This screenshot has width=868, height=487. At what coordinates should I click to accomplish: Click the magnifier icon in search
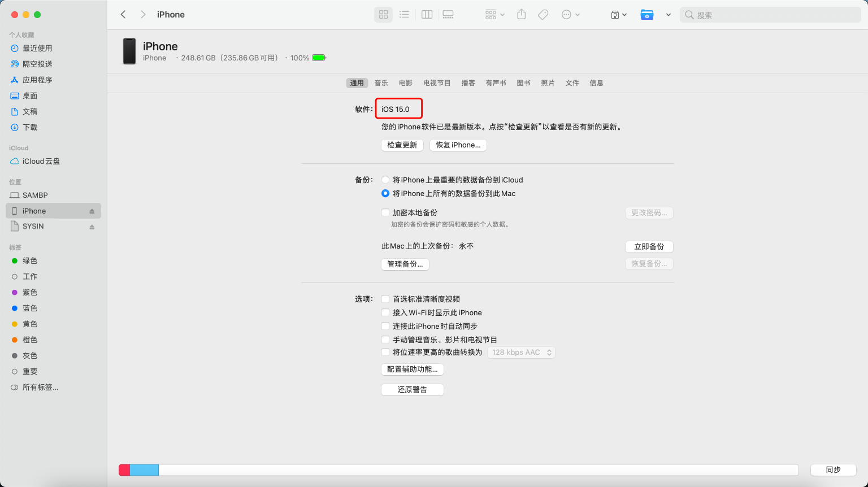click(x=689, y=15)
